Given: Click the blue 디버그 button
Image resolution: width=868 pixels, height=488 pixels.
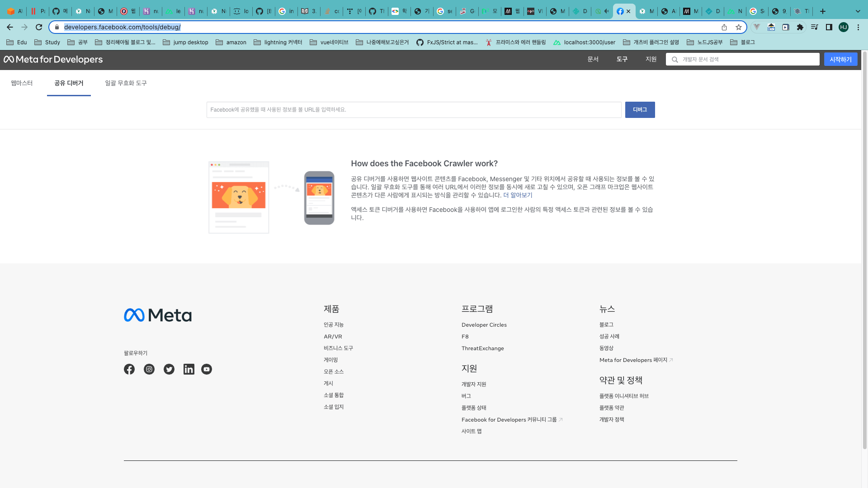Looking at the screenshot, I should pyautogui.click(x=640, y=110).
